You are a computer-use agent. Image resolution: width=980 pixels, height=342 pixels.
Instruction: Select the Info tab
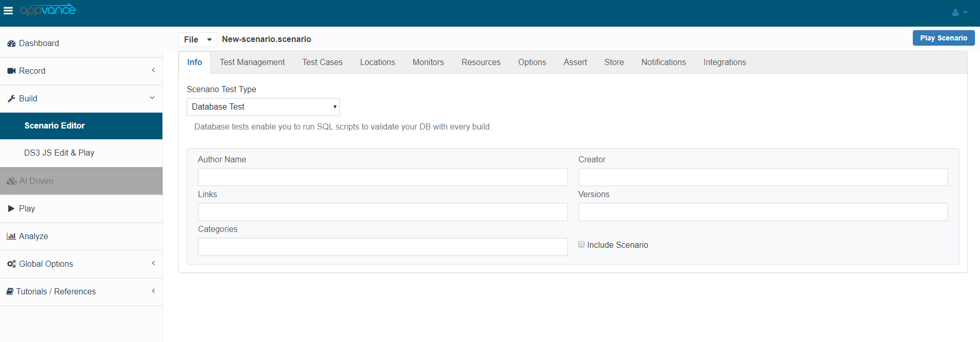pyautogui.click(x=195, y=62)
